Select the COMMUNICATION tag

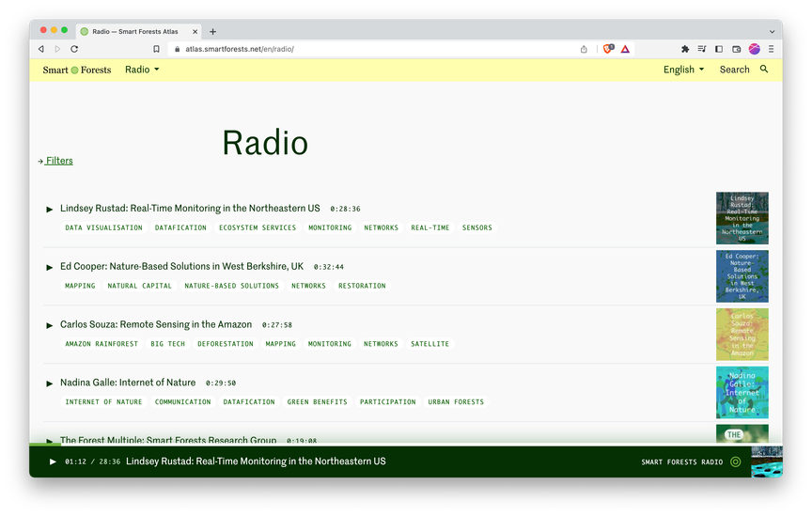click(183, 401)
